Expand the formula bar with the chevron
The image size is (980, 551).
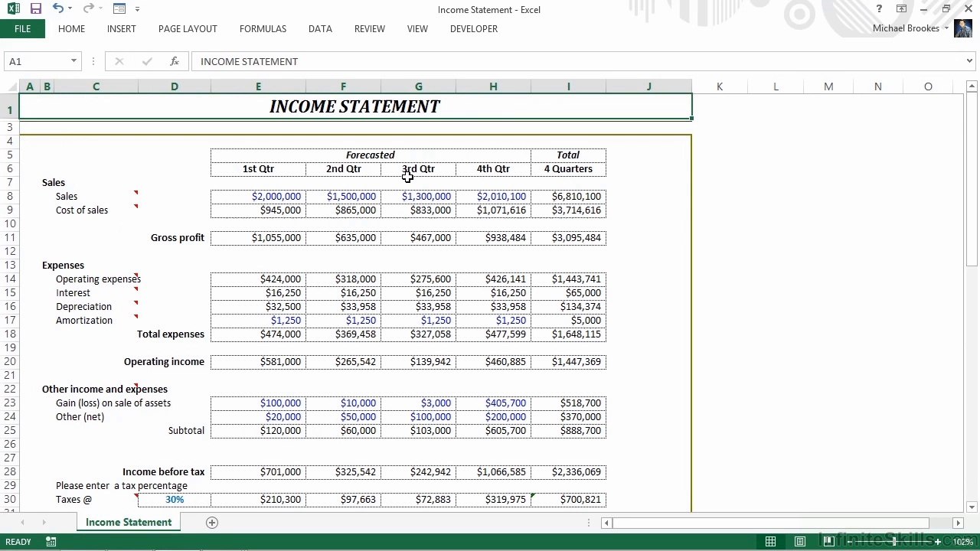coord(969,61)
